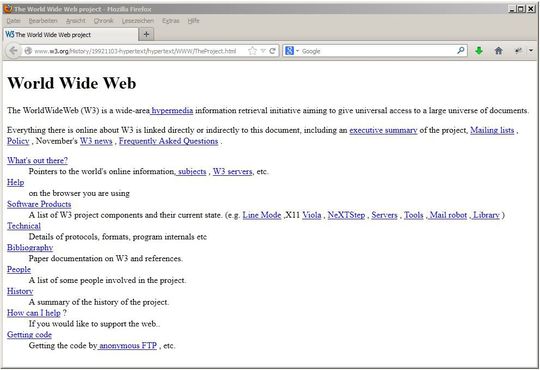Open the Extras menu
Image resolution: width=540 pixels, height=370 pixels.
click(x=170, y=21)
